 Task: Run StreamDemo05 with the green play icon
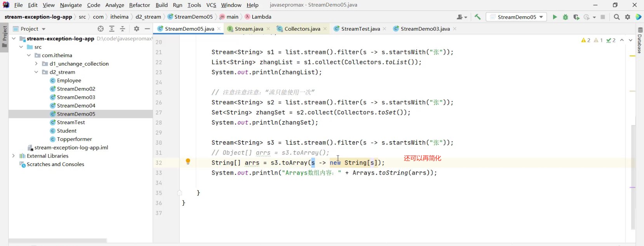(x=555, y=17)
